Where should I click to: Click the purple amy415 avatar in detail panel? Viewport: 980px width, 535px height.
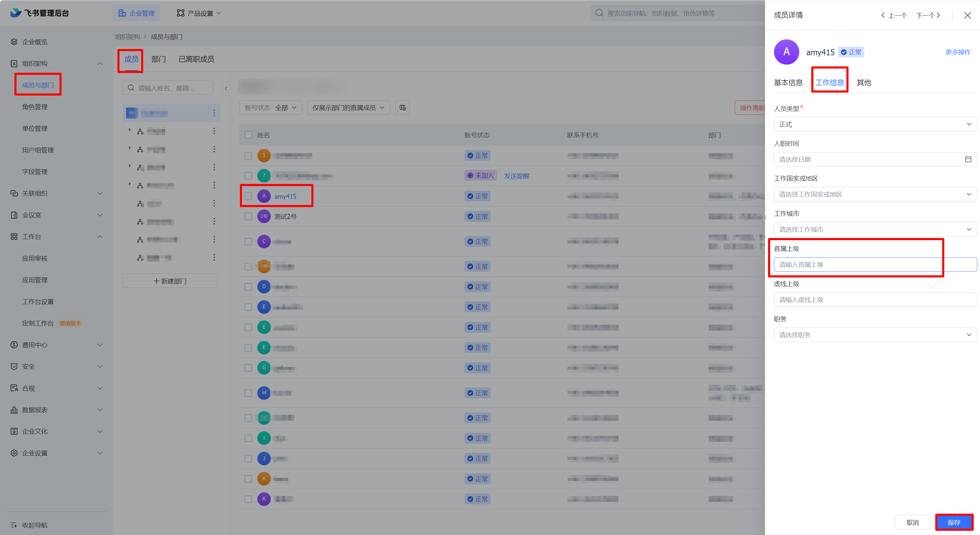coord(786,52)
